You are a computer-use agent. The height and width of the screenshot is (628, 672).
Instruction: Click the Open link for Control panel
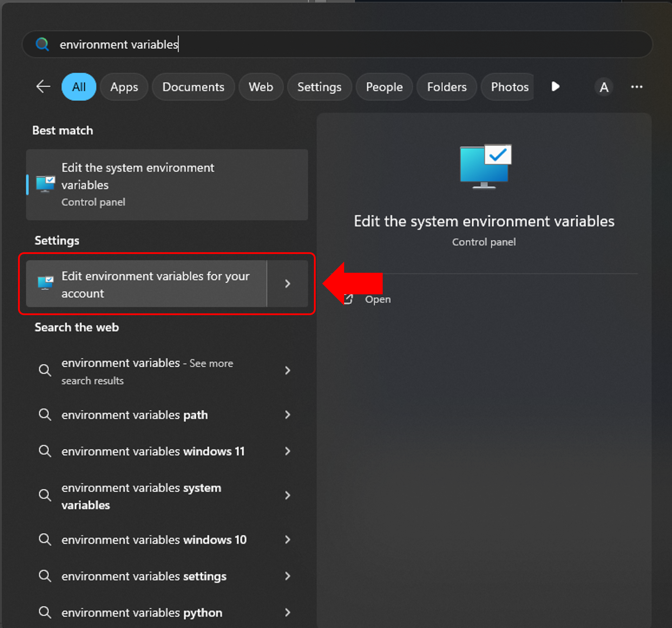378,299
